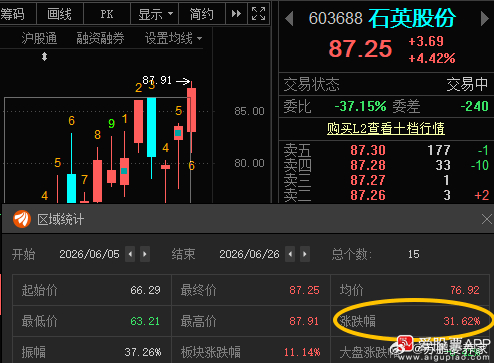
Task: Click the 卖三 price 87.27
Action: click(x=368, y=180)
